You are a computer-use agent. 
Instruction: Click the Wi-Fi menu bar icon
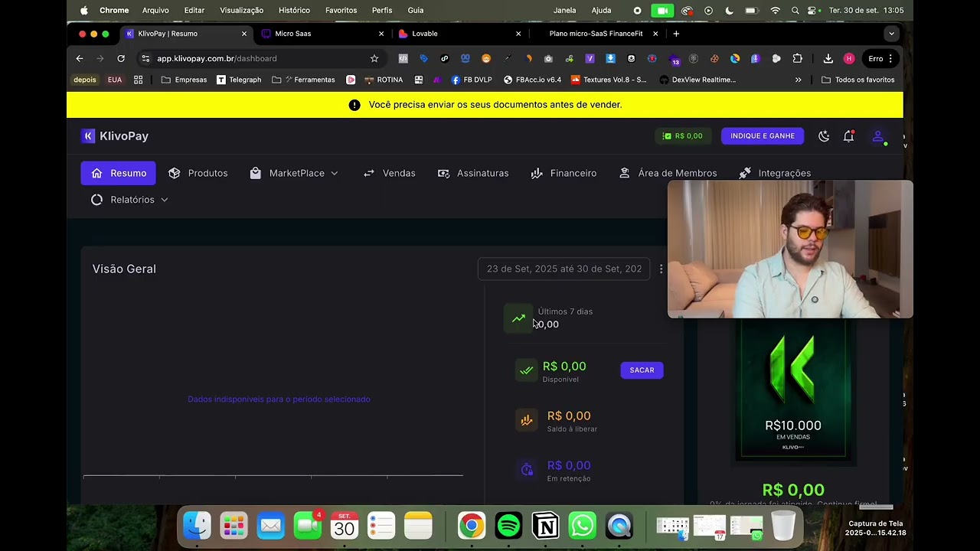pyautogui.click(x=776, y=10)
